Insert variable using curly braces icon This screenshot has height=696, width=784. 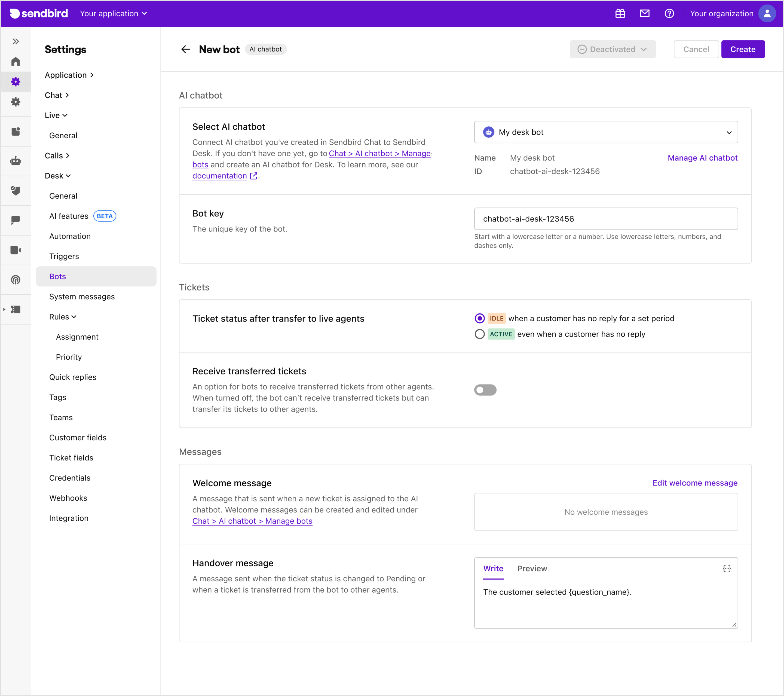(x=727, y=568)
